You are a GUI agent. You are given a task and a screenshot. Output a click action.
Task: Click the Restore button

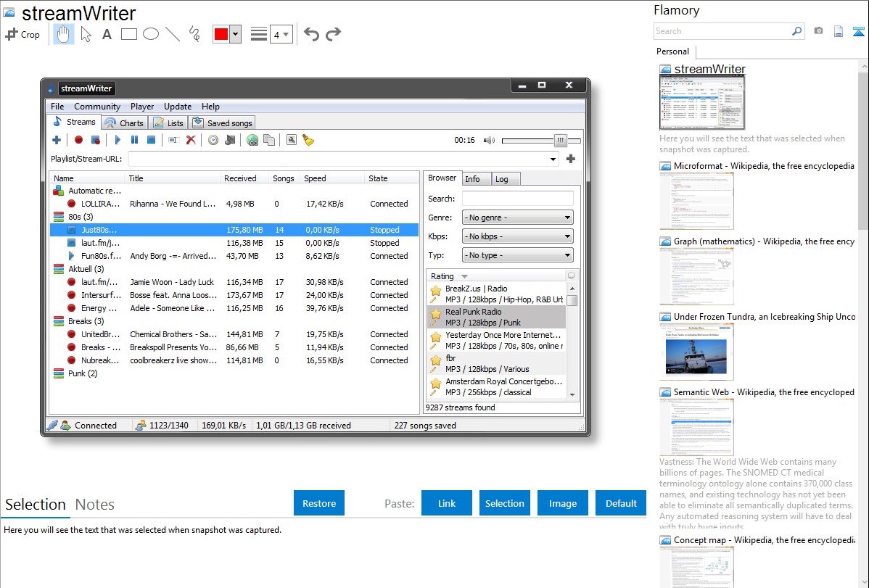(x=319, y=503)
